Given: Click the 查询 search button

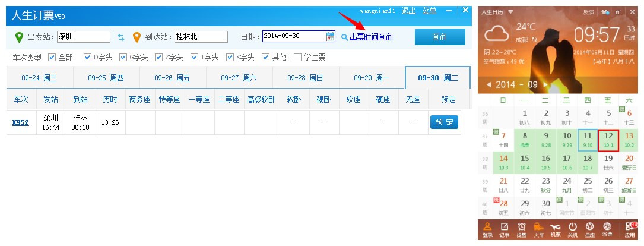Looking at the screenshot, I should [440, 37].
